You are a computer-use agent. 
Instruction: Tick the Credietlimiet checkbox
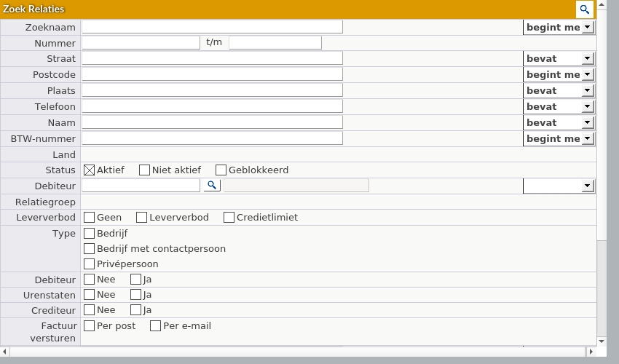[x=229, y=218]
